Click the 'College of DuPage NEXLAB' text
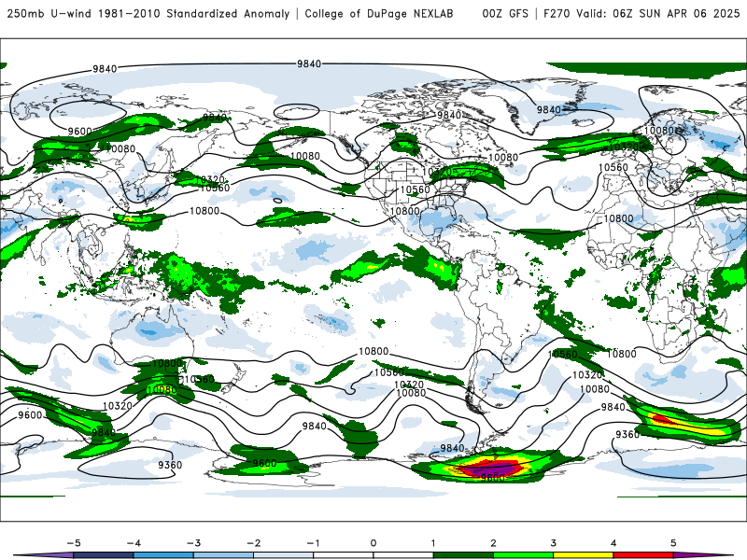 379,13
